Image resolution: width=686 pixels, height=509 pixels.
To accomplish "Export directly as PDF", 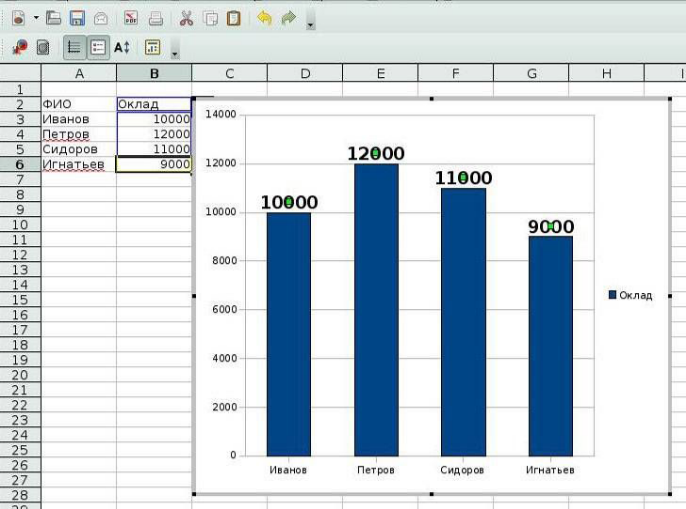I will [131, 18].
